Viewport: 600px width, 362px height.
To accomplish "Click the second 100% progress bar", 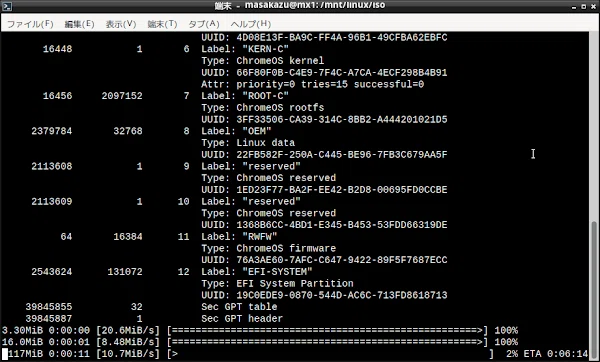I will coord(328,342).
